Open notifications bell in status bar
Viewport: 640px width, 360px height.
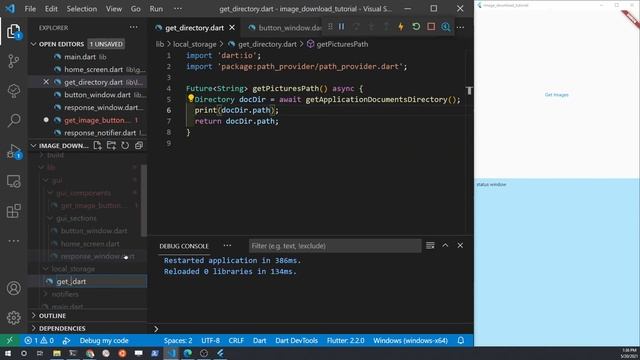point(461,340)
